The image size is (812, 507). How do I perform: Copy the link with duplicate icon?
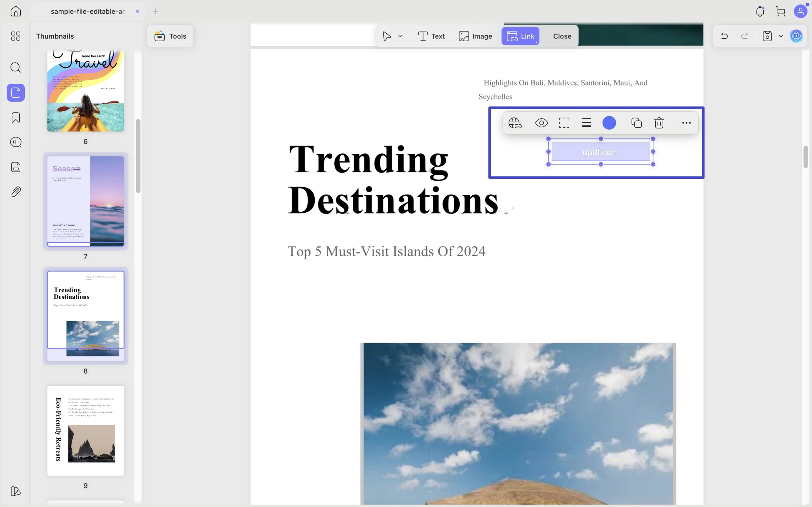click(x=636, y=123)
